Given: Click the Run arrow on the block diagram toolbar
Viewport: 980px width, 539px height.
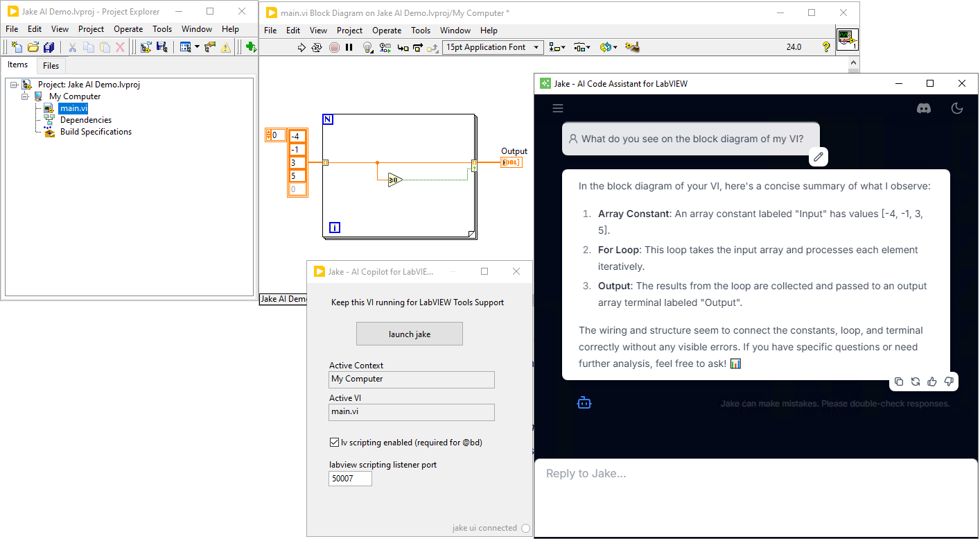Looking at the screenshot, I should click(302, 47).
